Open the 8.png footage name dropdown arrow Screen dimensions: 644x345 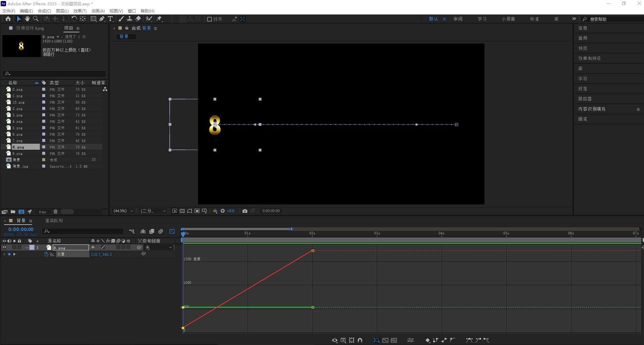point(58,37)
